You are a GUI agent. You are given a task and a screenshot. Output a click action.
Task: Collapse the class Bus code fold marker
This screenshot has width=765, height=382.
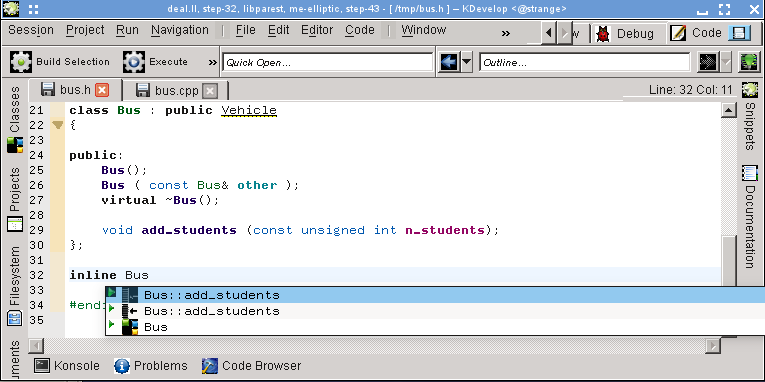pyautogui.click(x=58, y=125)
